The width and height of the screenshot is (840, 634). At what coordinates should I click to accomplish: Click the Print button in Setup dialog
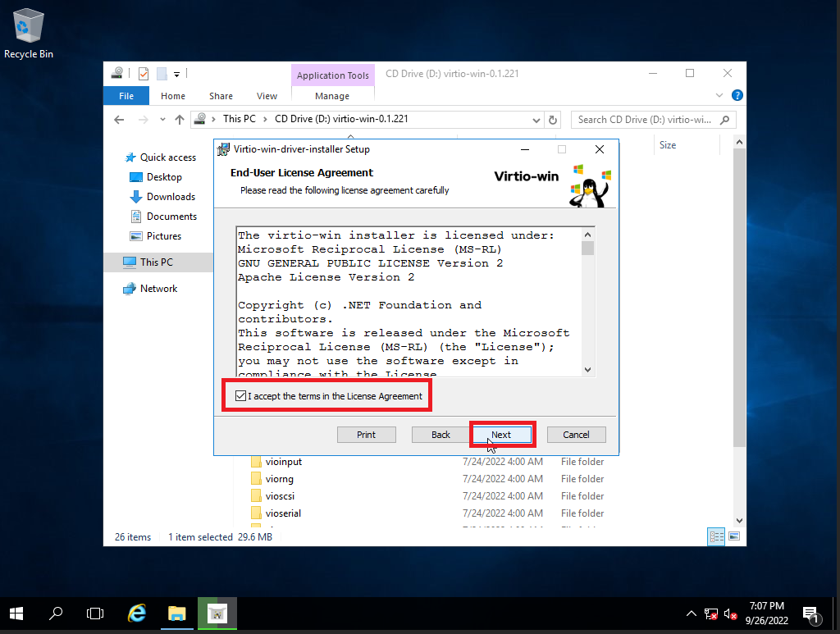click(367, 435)
